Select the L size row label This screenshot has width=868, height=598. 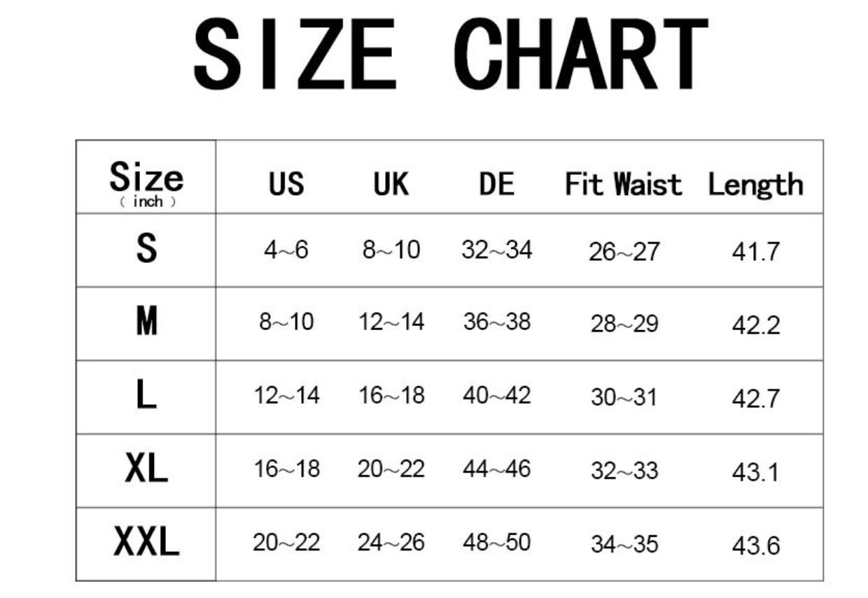[146, 395]
